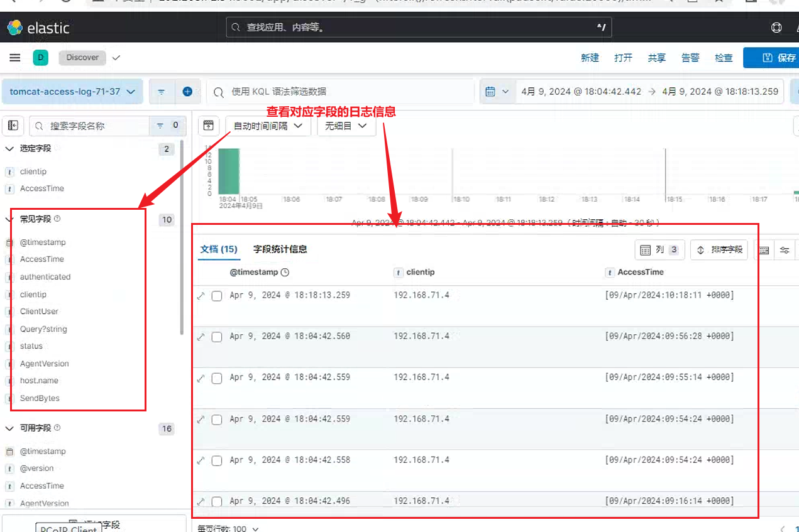The height and width of the screenshot is (532, 799).
Task: Focus the KQL query input field
Action: click(x=340, y=92)
